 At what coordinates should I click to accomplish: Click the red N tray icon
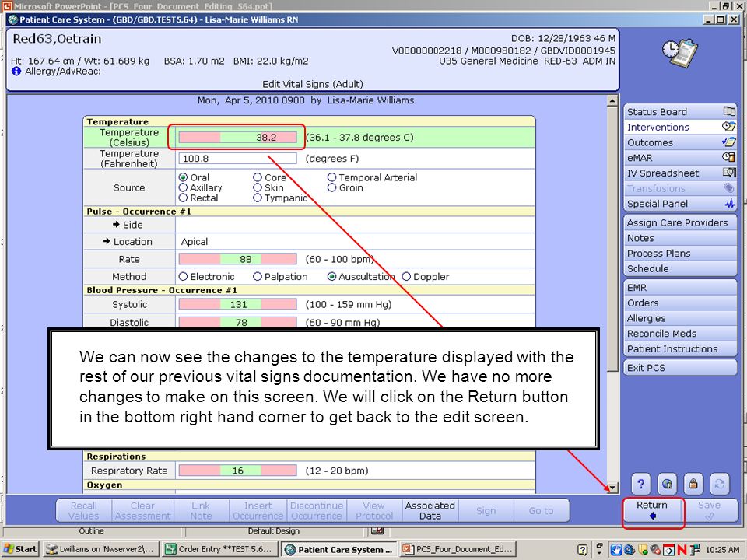(x=682, y=549)
